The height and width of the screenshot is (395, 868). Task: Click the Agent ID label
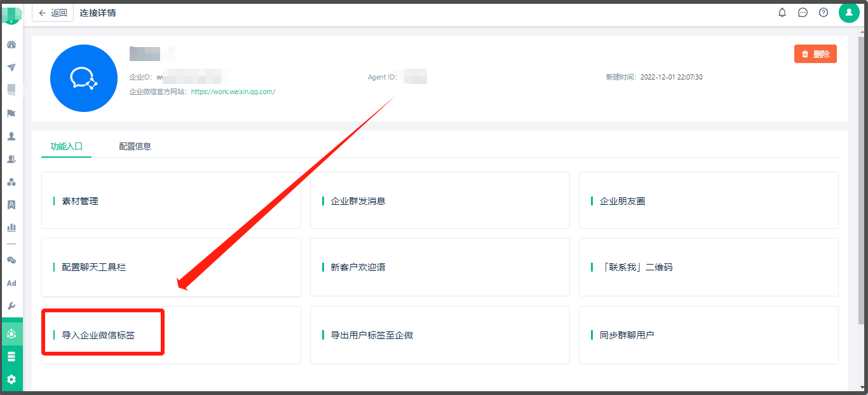pos(383,77)
